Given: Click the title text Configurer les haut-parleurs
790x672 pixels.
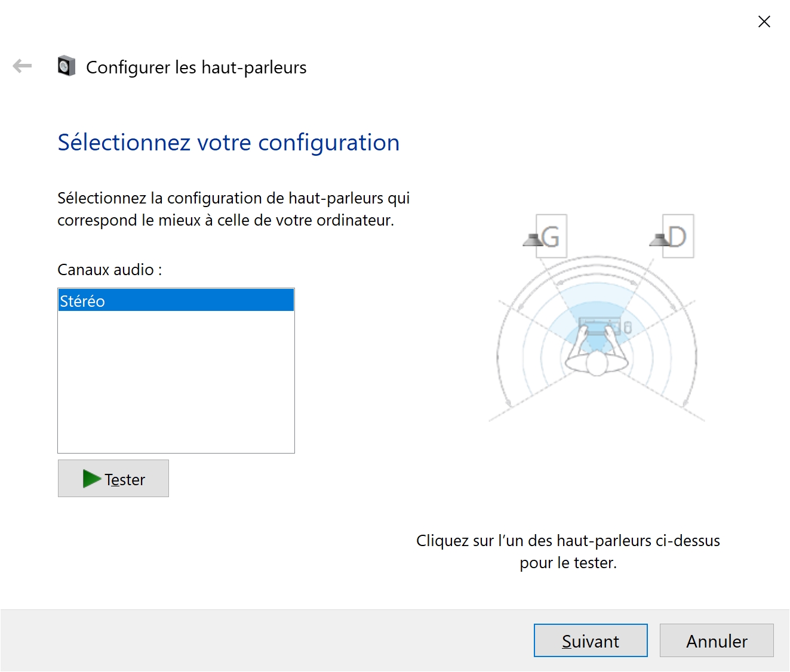Looking at the screenshot, I should 196,67.
